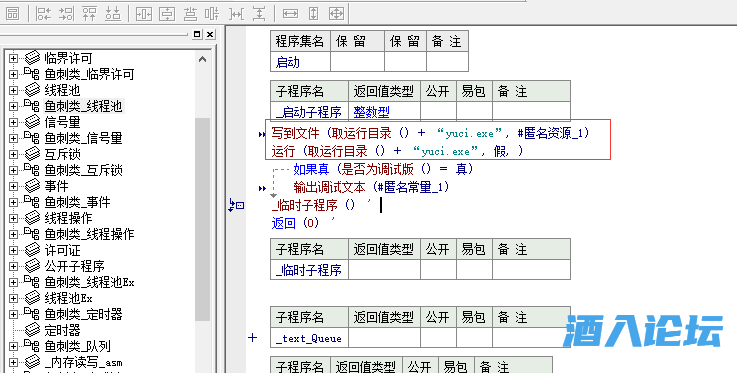Expand the _内存读写_asm tree node

click(13, 362)
